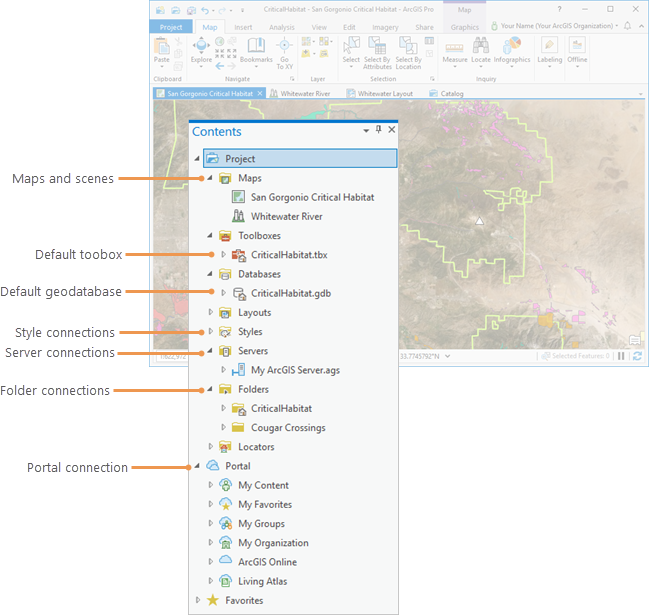Click the Measure tool
The width and height of the screenshot is (649, 615).
click(x=454, y=51)
